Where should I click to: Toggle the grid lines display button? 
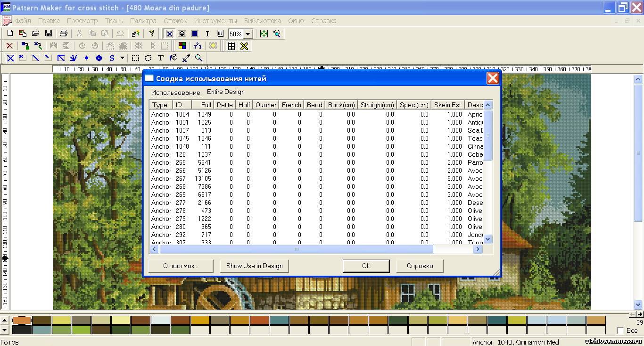pyautogui.click(x=231, y=46)
